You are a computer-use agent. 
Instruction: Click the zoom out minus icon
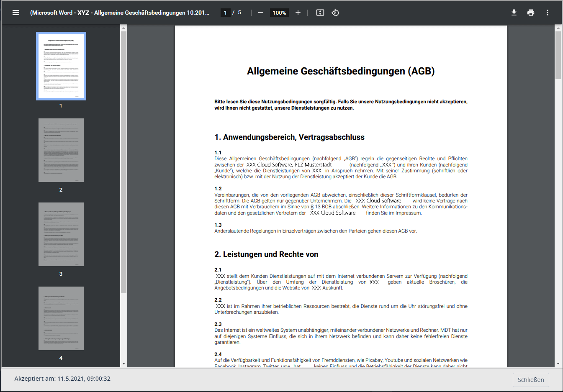point(261,13)
